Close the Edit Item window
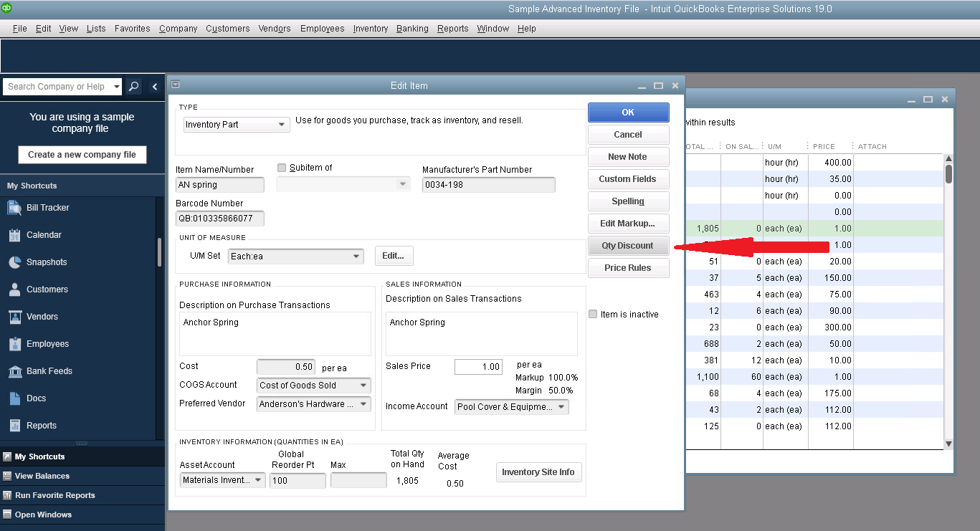The height and width of the screenshot is (531, 980). [675, 85]
